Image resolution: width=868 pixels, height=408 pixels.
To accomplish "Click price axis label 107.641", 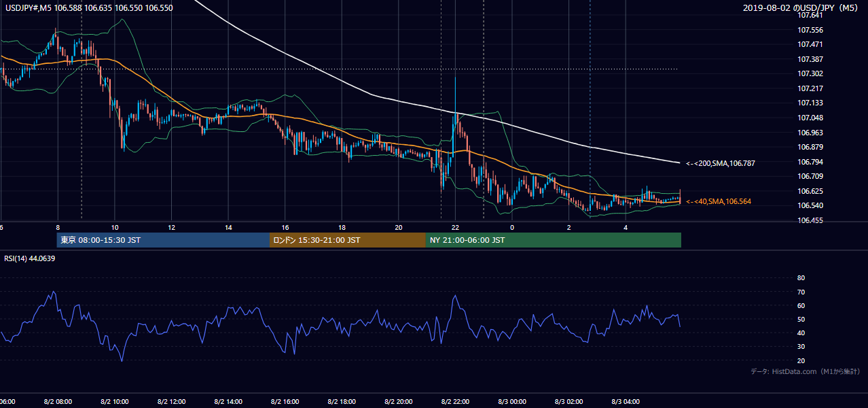I will pos(810,16).
